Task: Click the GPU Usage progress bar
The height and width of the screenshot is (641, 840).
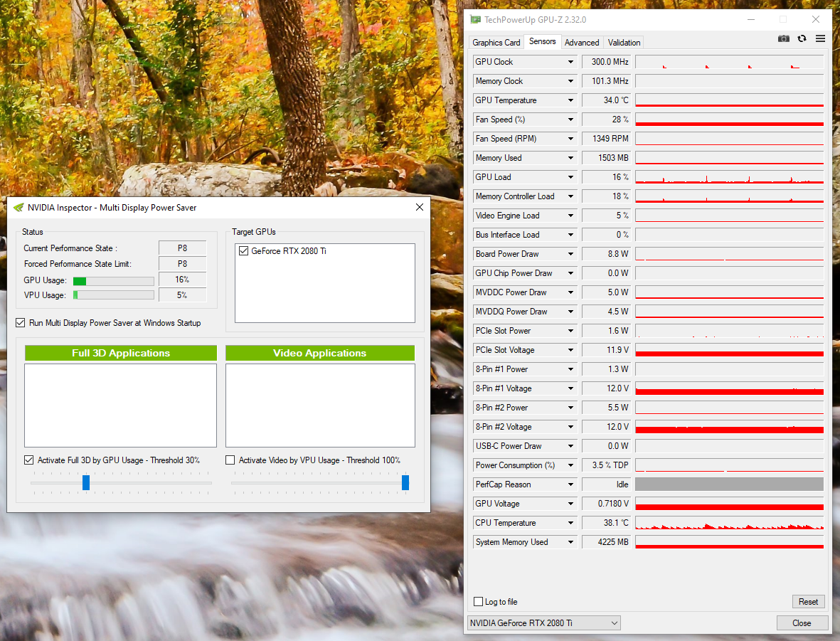Action: pyautogui.click(x=114, y=281)
